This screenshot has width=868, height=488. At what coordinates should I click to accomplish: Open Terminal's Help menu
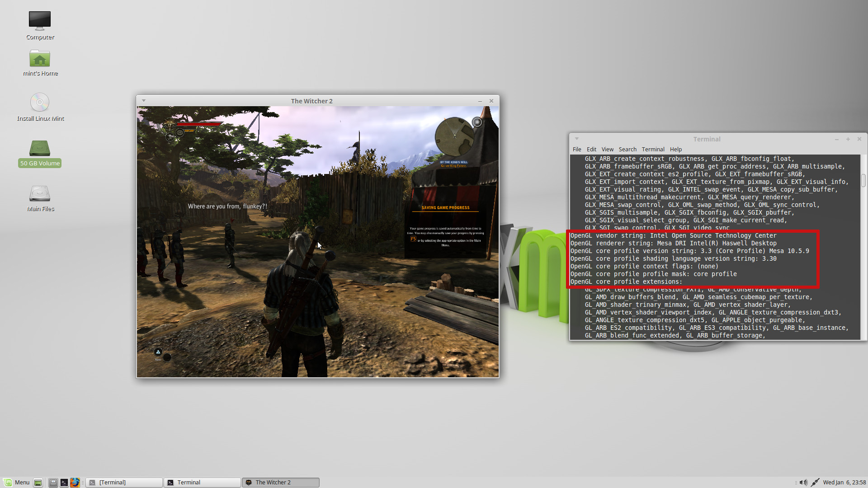point(675,149)
